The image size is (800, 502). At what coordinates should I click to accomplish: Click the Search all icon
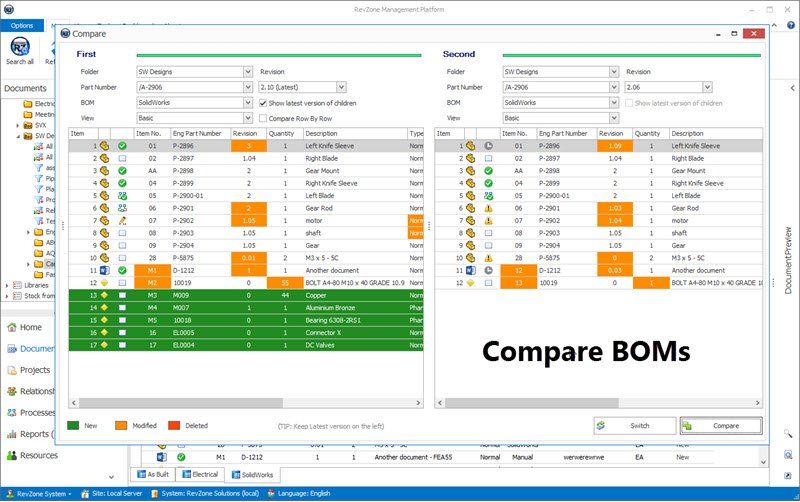20,47
